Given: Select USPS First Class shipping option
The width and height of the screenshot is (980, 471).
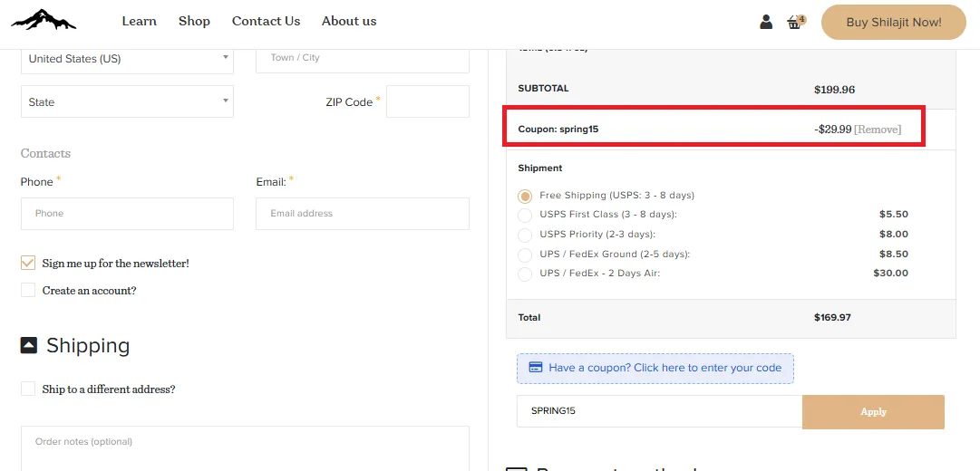Looking at the screenshot, I should coord(525,216).
